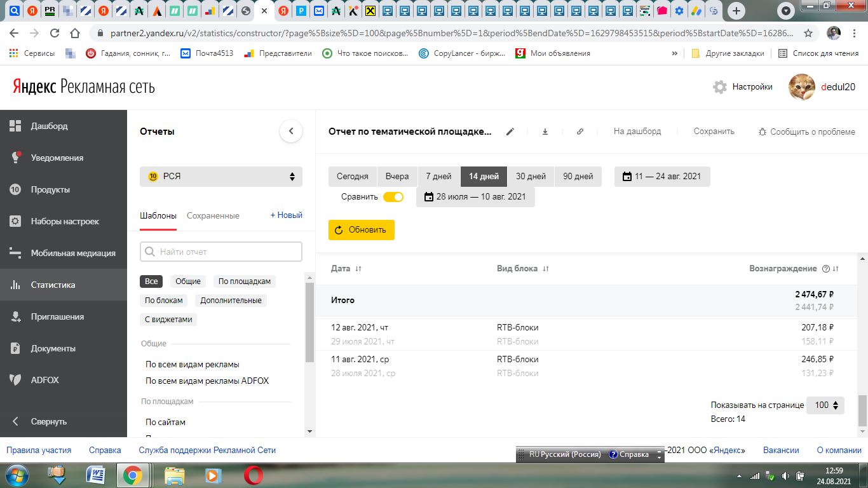
Task: Click the Статистика bar chart icon
Action: [x=16, y=285]
